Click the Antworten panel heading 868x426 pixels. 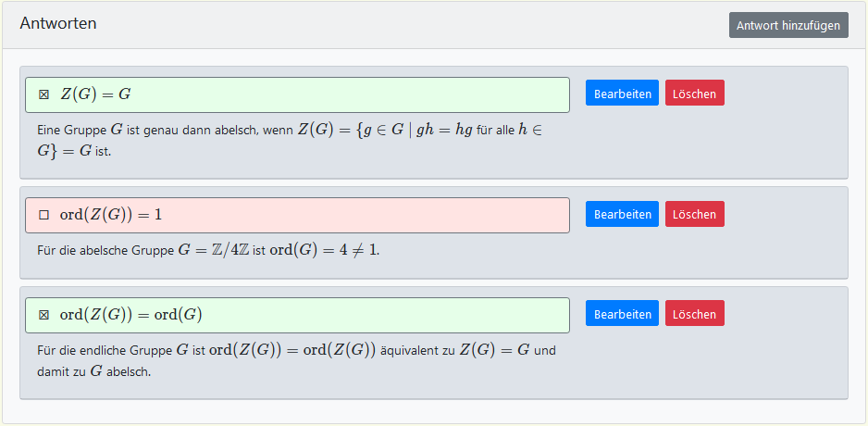click(58, 23)
